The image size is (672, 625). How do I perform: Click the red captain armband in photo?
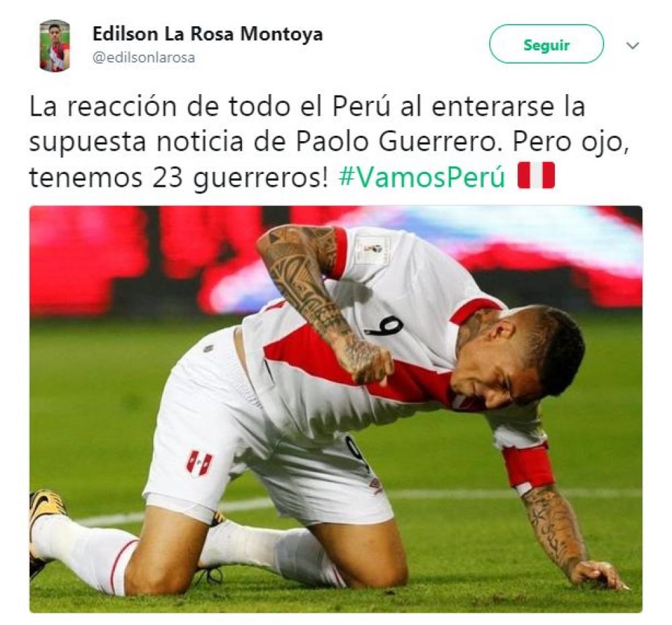point(528,466)
